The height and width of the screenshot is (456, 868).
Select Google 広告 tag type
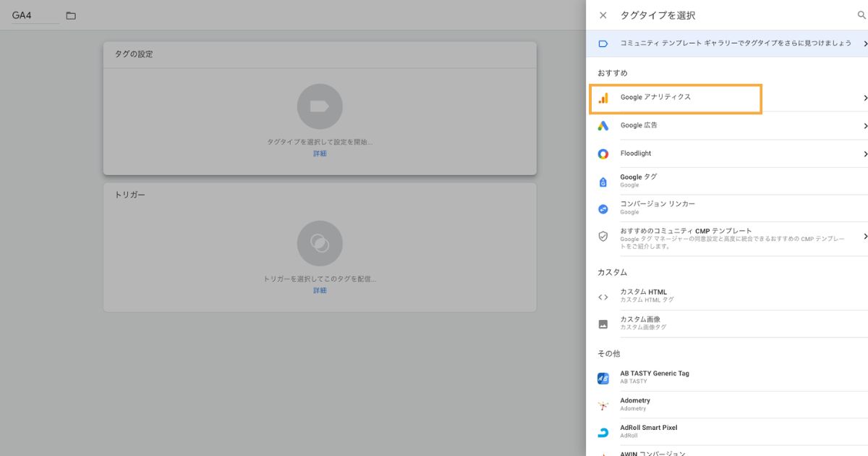click(x=727, y=126)
